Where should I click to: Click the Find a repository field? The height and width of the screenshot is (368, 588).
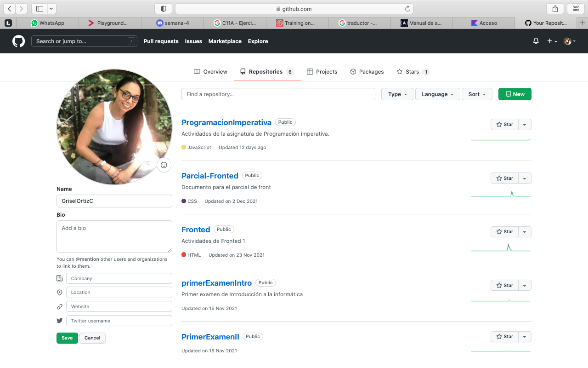point(278,94)
